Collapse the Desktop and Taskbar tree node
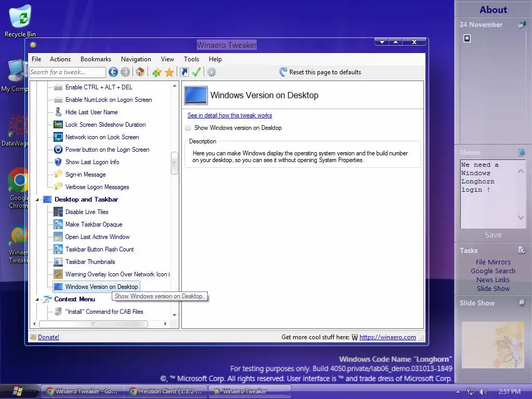 [x=37, y=199]
